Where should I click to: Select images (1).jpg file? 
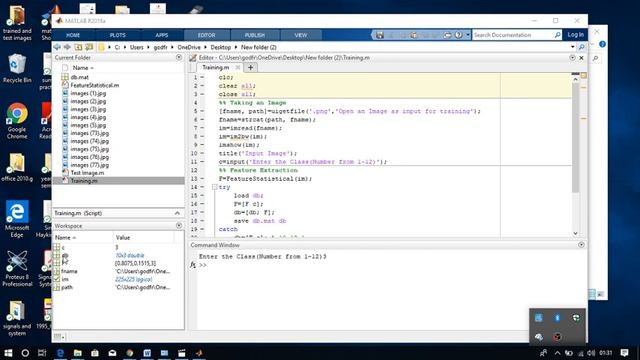pos(88,93)
